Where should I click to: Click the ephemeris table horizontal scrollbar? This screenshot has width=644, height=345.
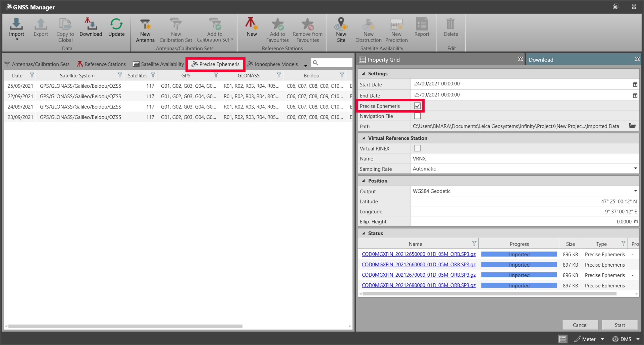click(125, 326)
